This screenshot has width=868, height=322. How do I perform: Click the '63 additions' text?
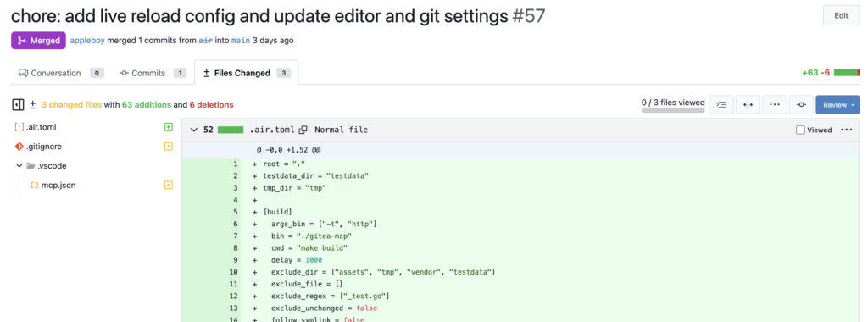[x=147, y=104]
